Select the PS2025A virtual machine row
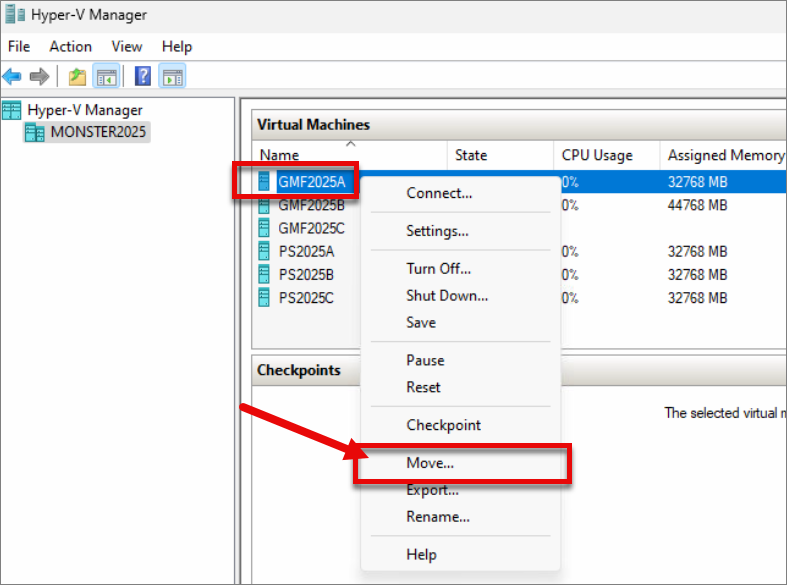Viewport: 787px width, 585px height. point(306,251)
